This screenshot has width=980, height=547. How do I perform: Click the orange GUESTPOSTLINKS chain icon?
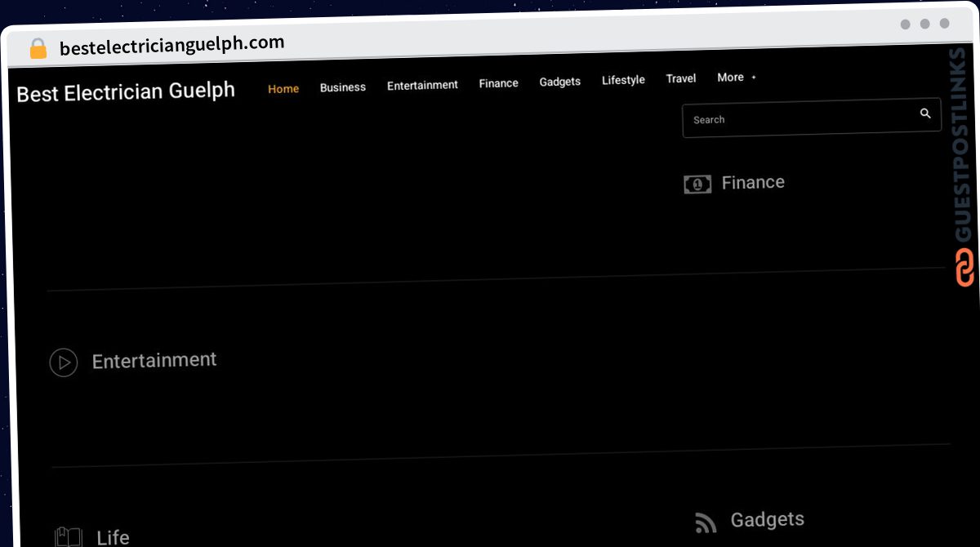point(964,269)
